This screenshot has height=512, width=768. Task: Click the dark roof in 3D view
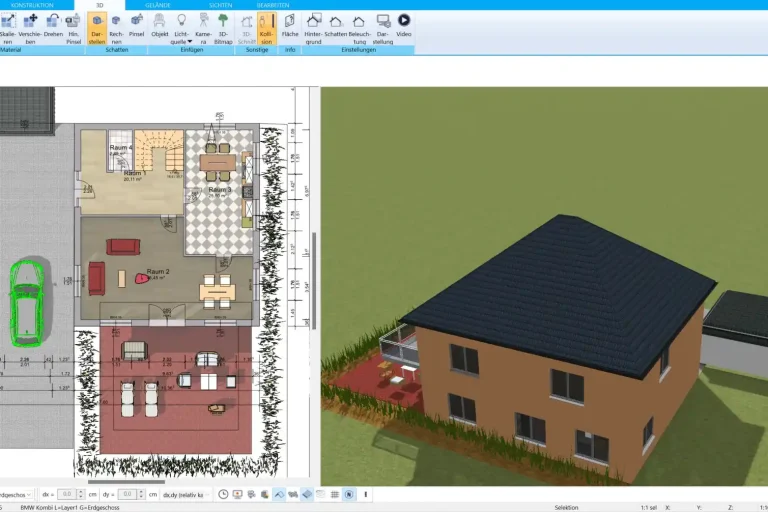560,294
